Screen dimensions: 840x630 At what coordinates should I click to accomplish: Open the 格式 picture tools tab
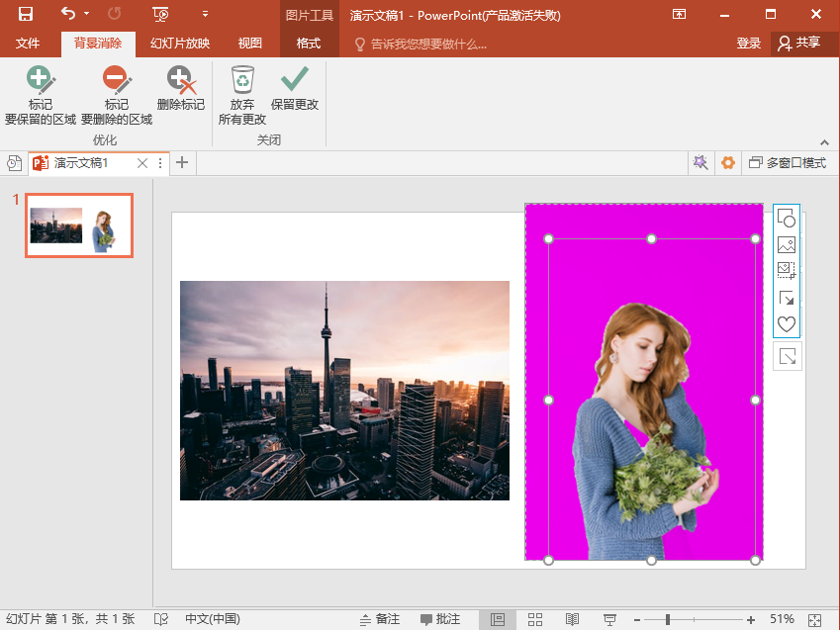tap(309, 43)
